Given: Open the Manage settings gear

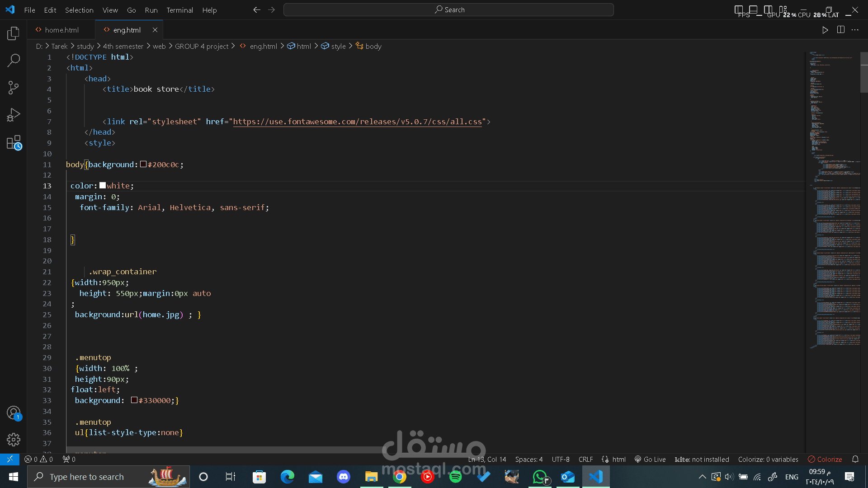Looking at the screenshot, I should point(14,439).
